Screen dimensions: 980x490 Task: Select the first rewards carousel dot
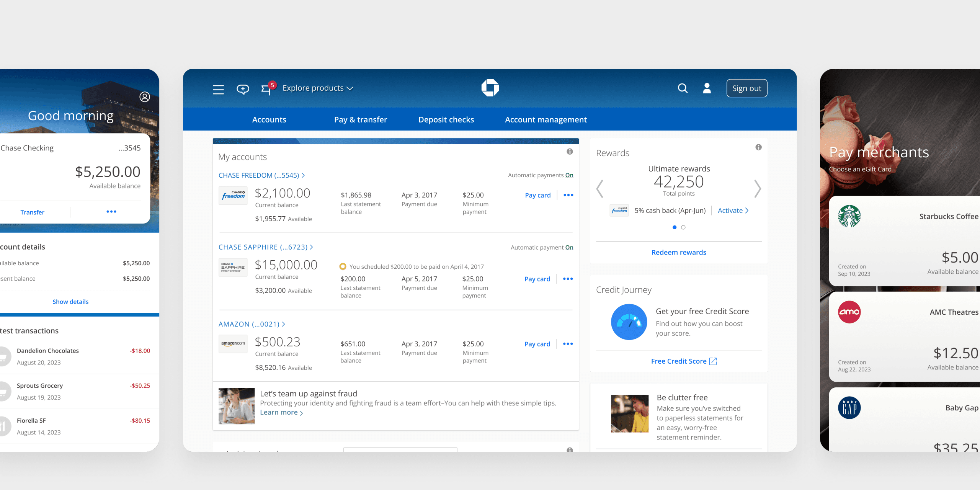tap(675, 227)
